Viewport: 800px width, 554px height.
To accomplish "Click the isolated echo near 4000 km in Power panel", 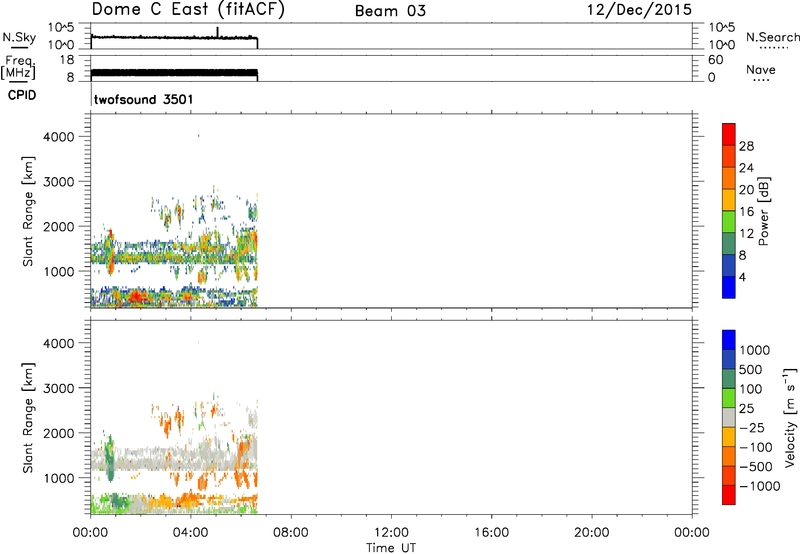I will pos(198,136).
